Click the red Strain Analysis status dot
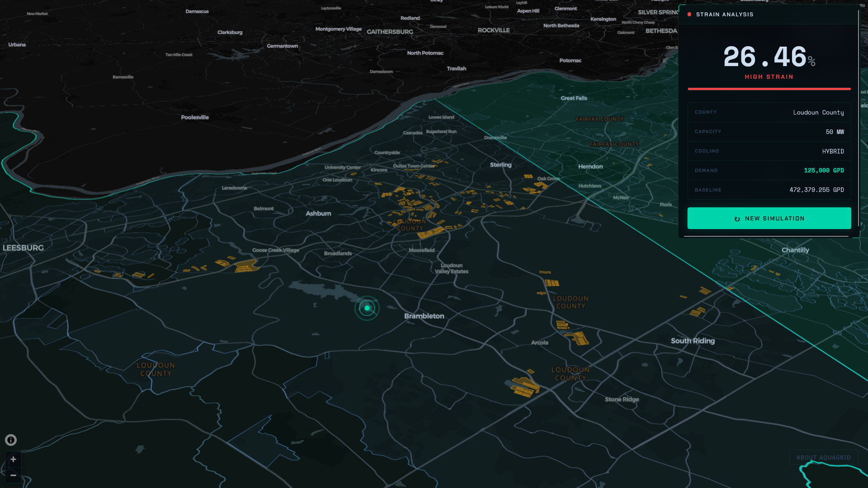The width and height of the screenshot is (868, 488). 689,14
